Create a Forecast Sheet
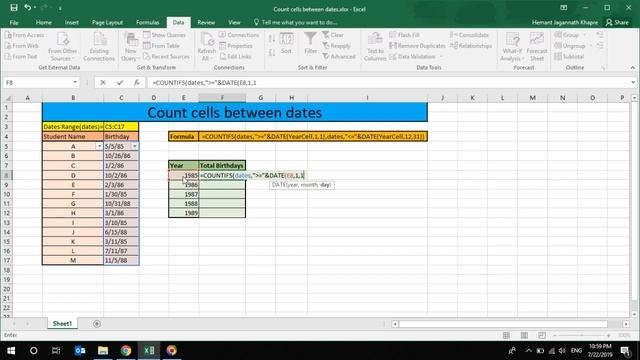 pos(537,47)
